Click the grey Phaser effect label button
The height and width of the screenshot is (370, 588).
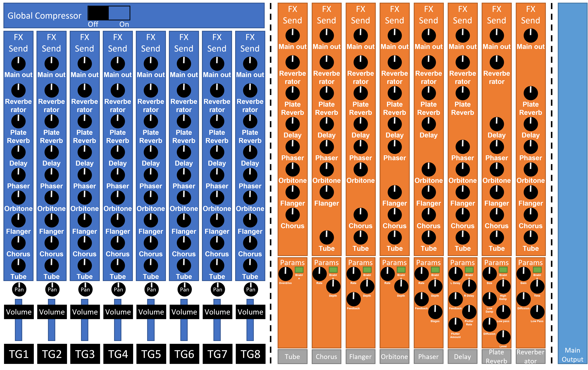[x=428, y=357]
